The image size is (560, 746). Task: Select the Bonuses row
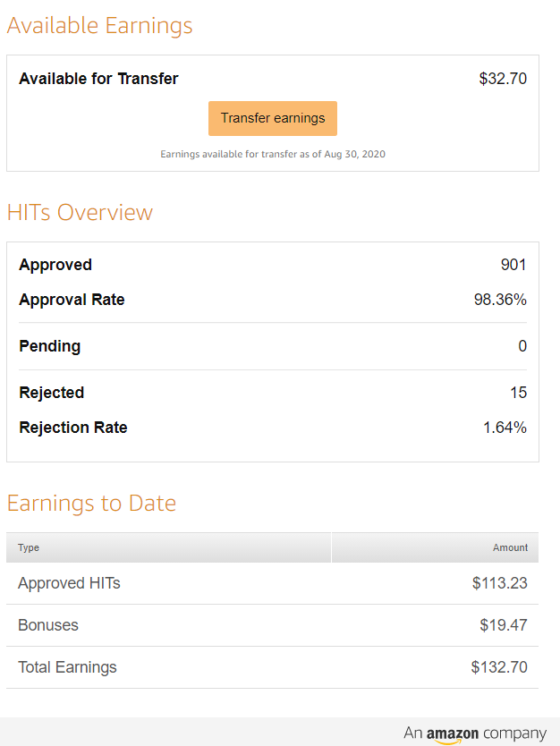[x=272, y=625]
